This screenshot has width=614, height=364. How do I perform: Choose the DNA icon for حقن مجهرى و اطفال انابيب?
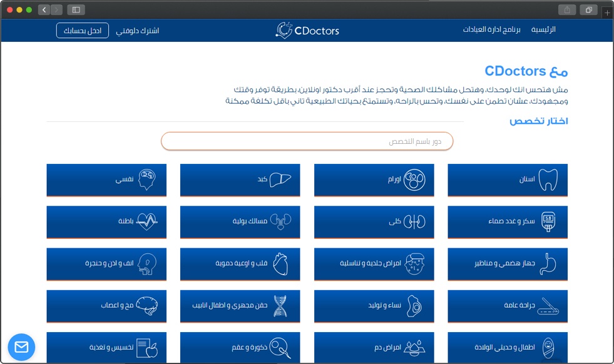coord(280,306)
